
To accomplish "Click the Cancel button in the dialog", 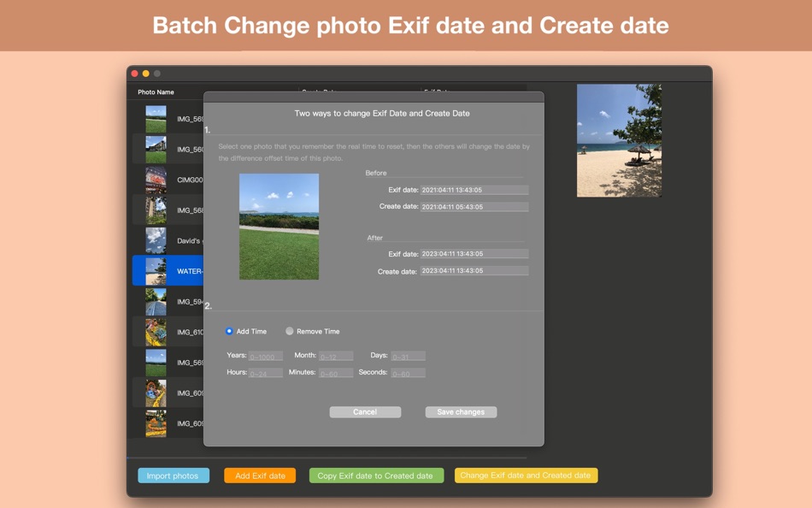I will (365, 411).
